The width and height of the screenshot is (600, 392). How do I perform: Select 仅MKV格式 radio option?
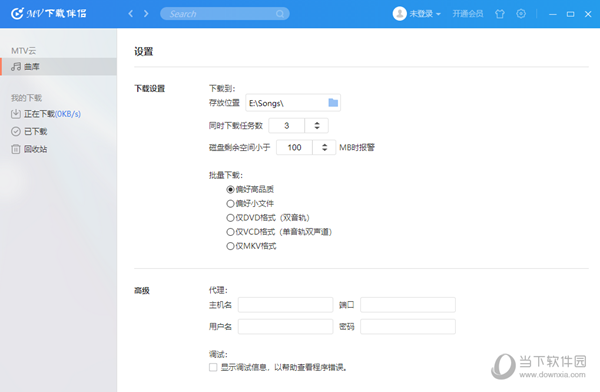point(251,246)
